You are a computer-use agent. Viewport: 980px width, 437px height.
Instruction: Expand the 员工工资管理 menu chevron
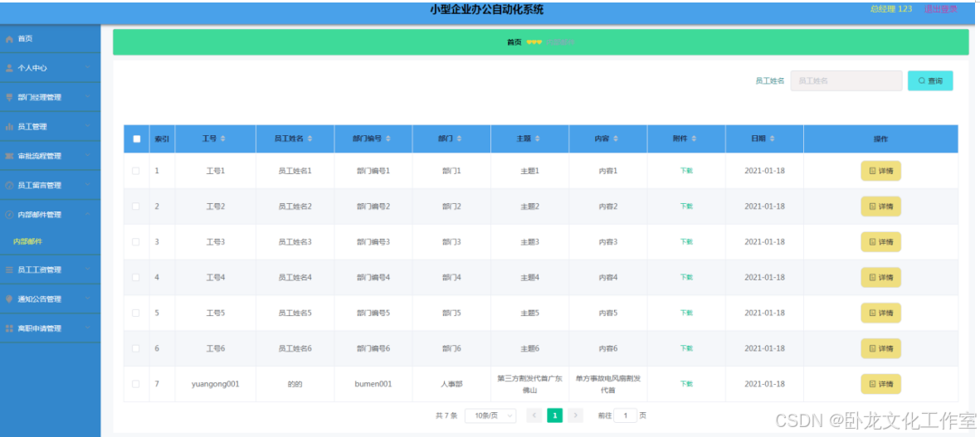click(x=87, y=269)
